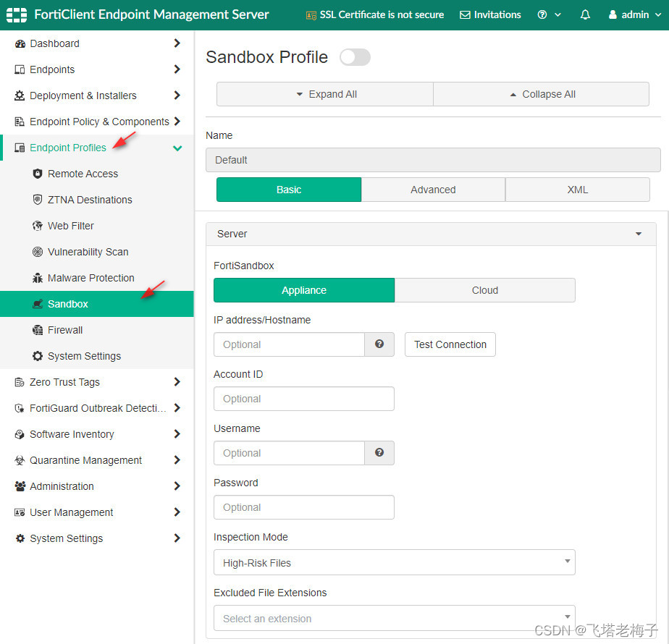
Task: Click the Sandbox menu icon
Action: tap(38, 304)
